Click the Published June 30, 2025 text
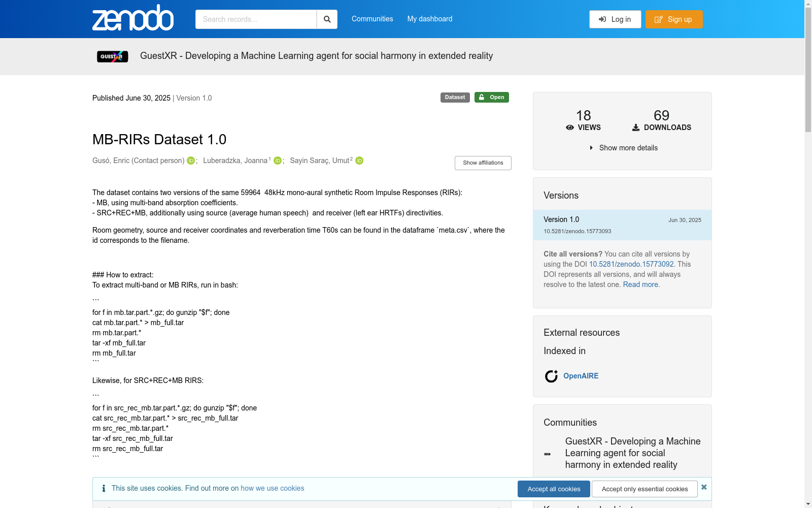Image resolution: width=812 pixels, height=508 pixels. pos(131,98)
